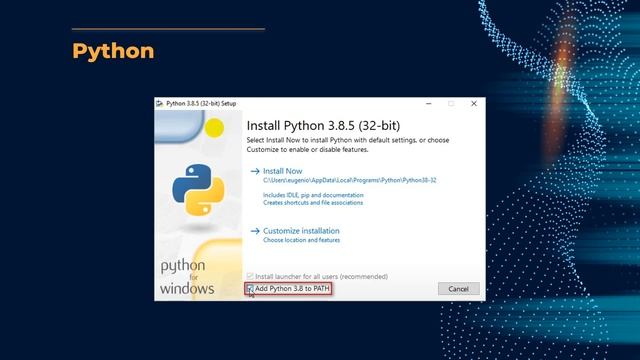Click the Install Python 3.8.5 heading
The height and width of the screenshot is (360, 640).
pos(323,126)
